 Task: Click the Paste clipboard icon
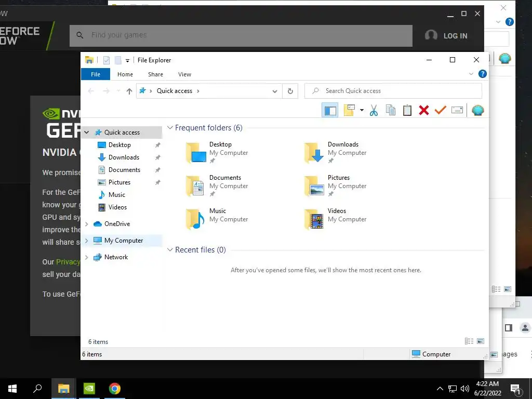point(407,110)
